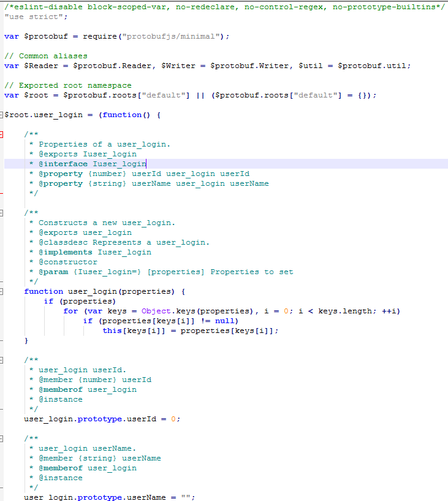Click the "use strict" string

point(34,17)
